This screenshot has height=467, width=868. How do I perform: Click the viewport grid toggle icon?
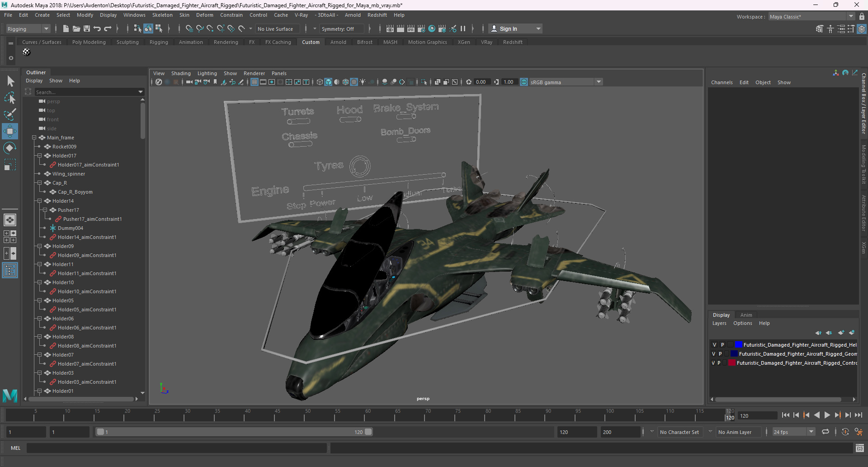click(255, 82)
